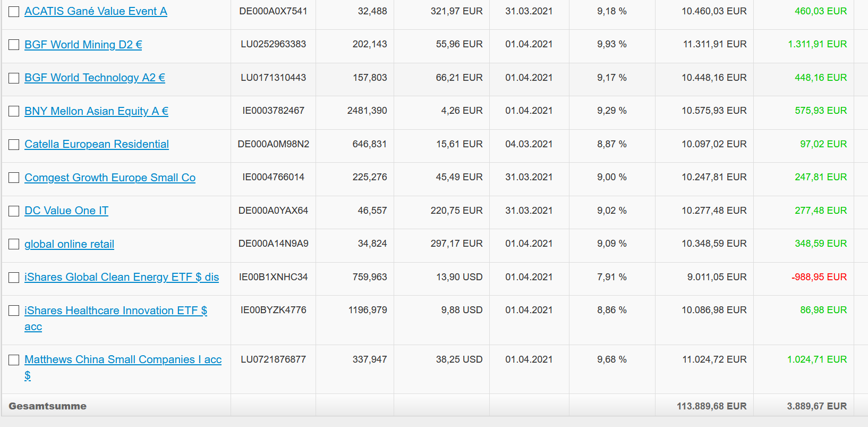
Task: Tick iShares Global Clean Energy ETF checkbox
Action: pyautogui.click(x=14, y=278)
